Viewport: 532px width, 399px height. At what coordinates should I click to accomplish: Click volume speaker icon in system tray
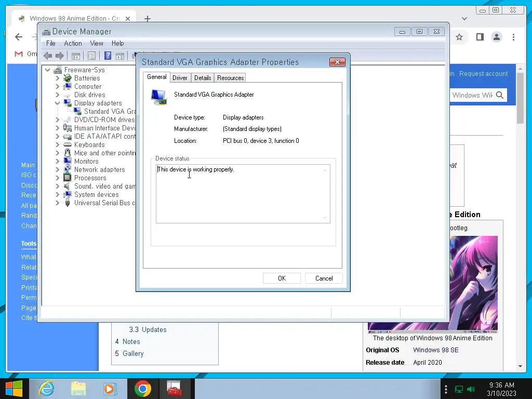click(x=471, y=389)
